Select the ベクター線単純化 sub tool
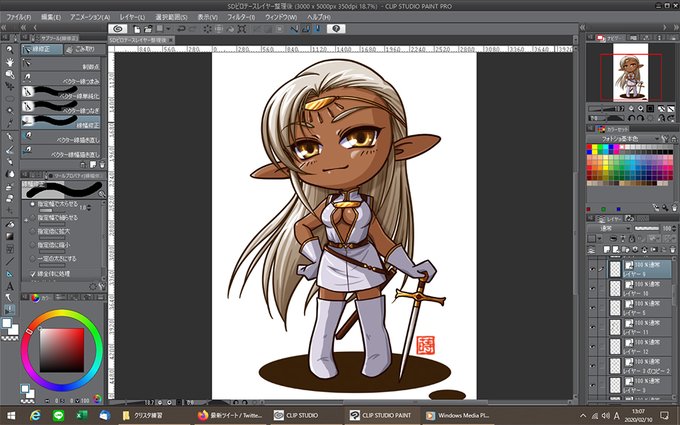This screenshot has height=425, width=680. click(x=61, y=93)
